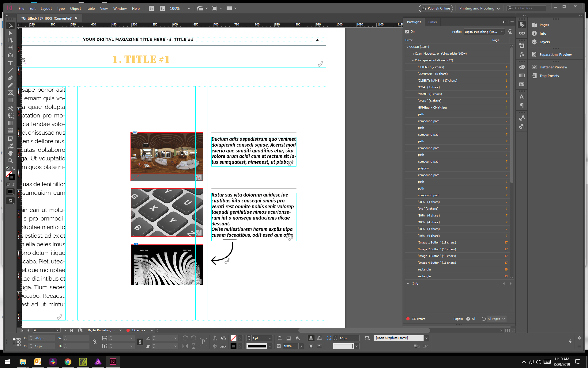
Task: Switch to the Links tab
Action: (432, 22)
